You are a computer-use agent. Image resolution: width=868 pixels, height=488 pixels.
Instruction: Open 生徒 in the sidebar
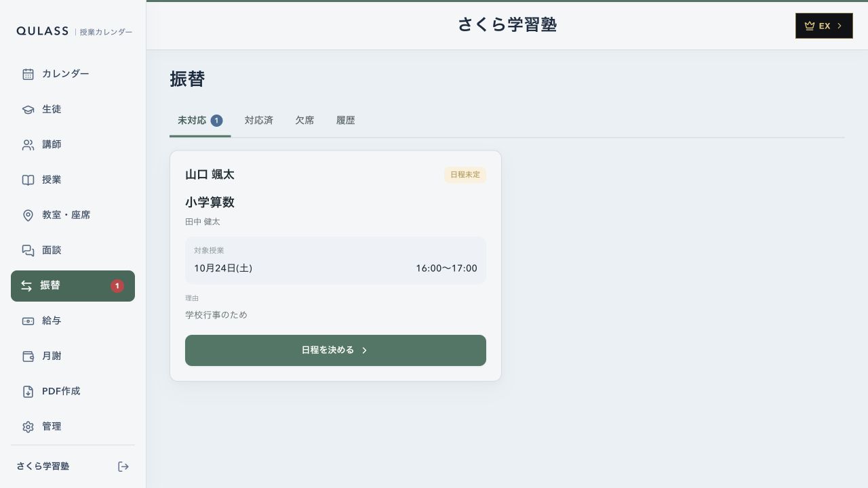[73, 109]
